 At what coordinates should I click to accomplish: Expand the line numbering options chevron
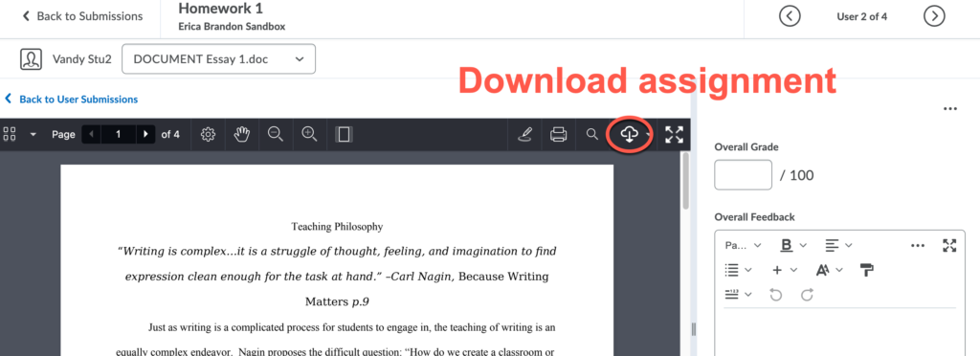(x=748, y=294)
